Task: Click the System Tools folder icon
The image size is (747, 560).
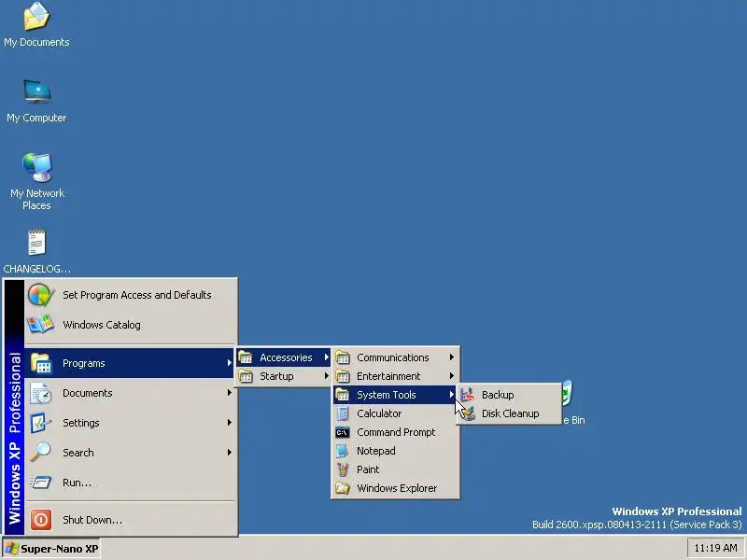Action: [x=343, y=395]
